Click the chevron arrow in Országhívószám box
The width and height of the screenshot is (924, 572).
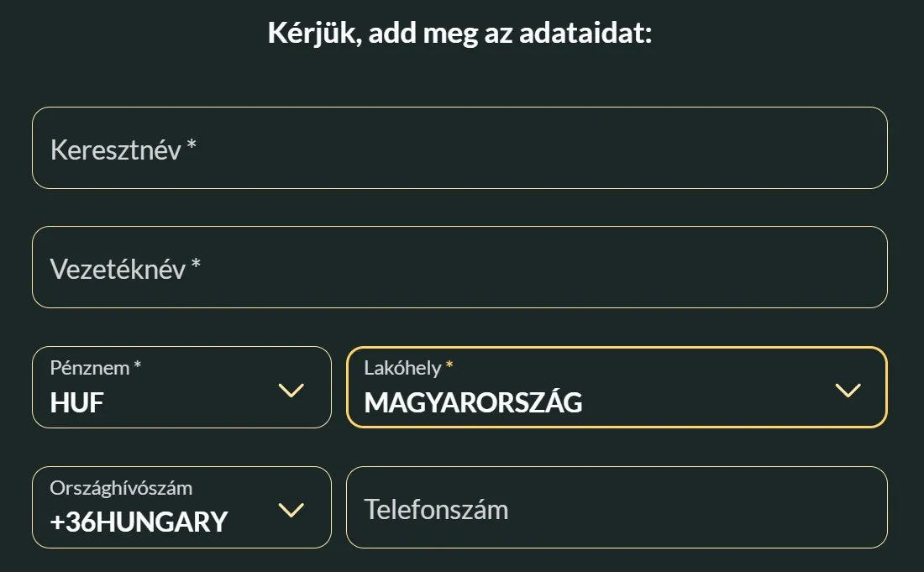[291, 511]
